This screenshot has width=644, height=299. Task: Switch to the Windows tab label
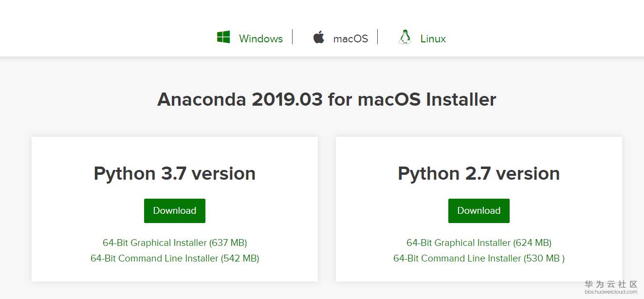coord(260,39)
